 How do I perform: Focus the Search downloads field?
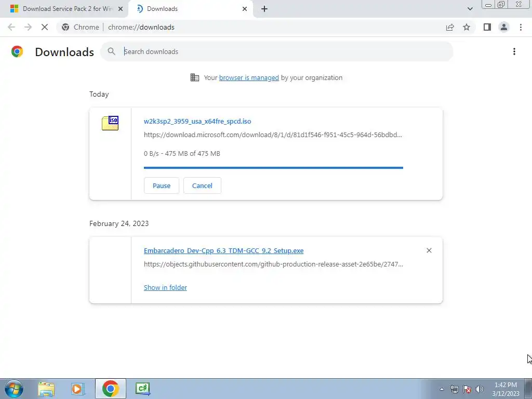276,51
